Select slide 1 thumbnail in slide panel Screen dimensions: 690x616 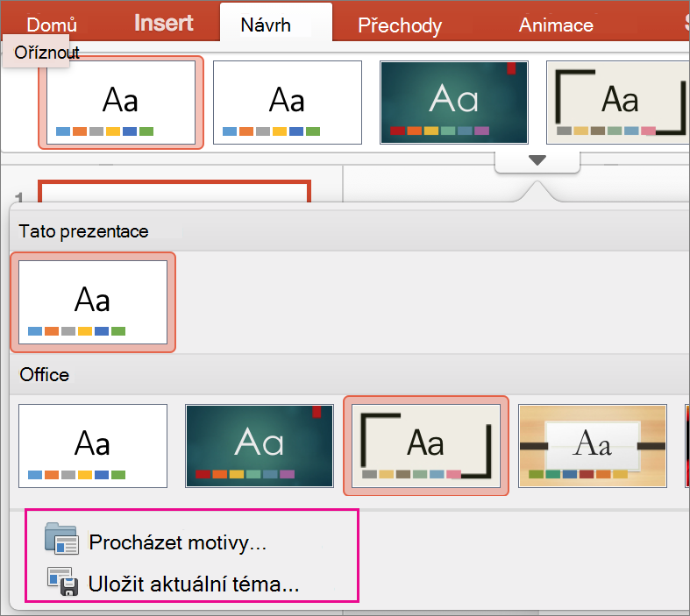[x=174, y=191]
